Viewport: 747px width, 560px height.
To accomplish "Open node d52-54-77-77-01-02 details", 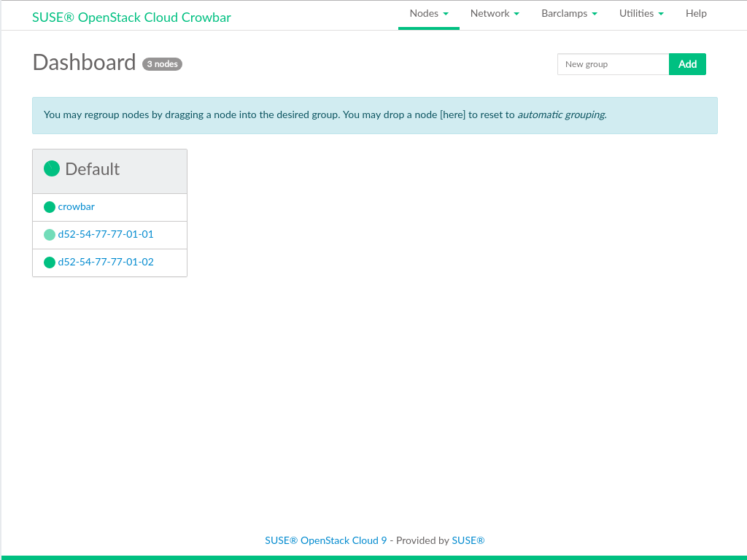I will pyautogui.click(x=106, y=262).
